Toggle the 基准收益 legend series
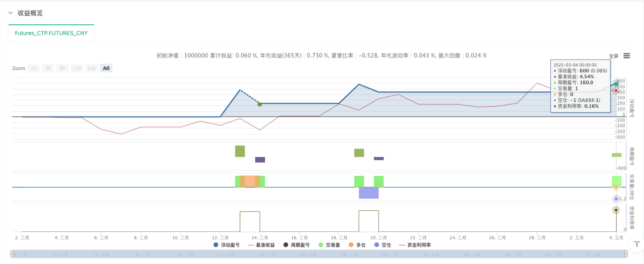Viewport: 644px width, 264px height. point(262,245)
